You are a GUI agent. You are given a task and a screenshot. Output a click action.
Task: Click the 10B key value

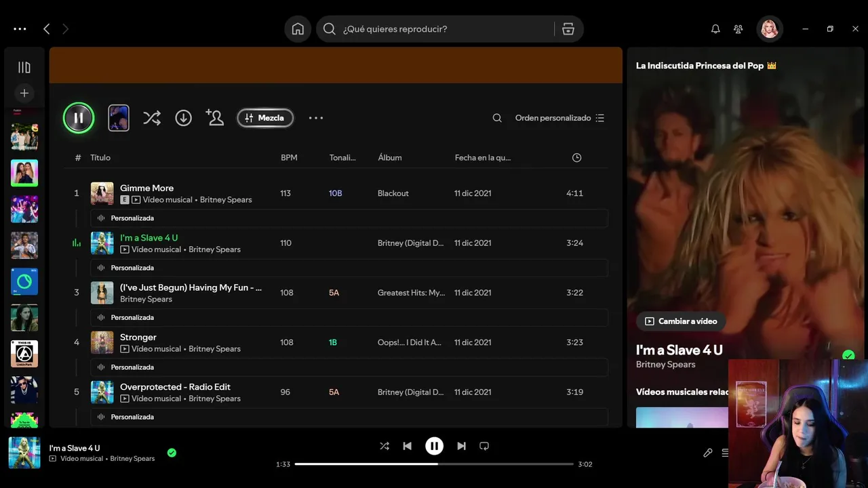[x=335, y=193]
